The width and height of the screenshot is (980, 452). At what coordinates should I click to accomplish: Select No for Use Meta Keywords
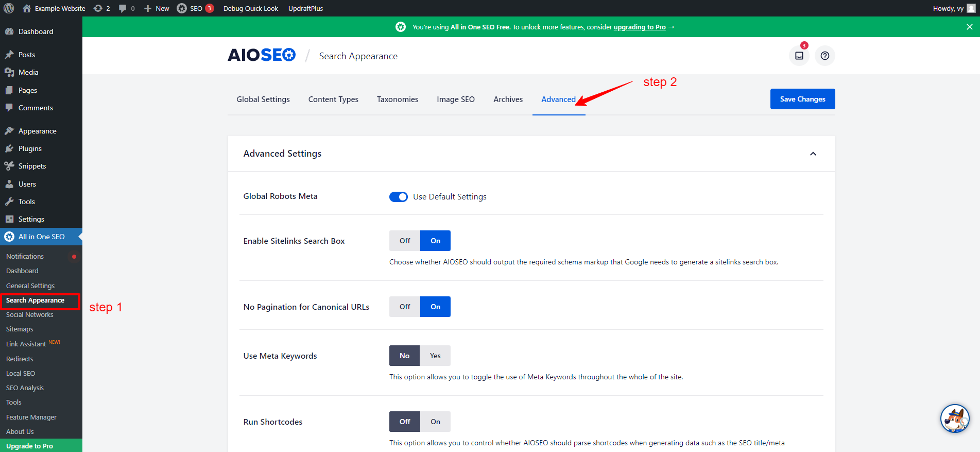(x=405, y=356)
